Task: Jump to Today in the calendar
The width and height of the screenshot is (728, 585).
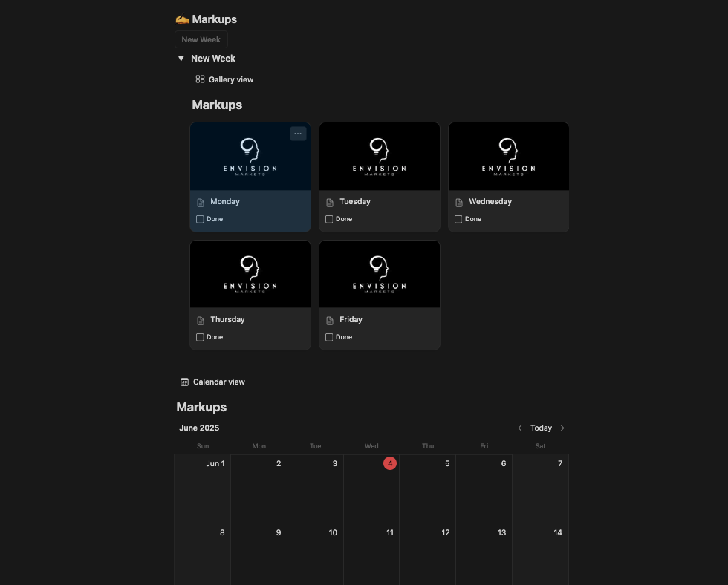Action: (x=541, y=428)
